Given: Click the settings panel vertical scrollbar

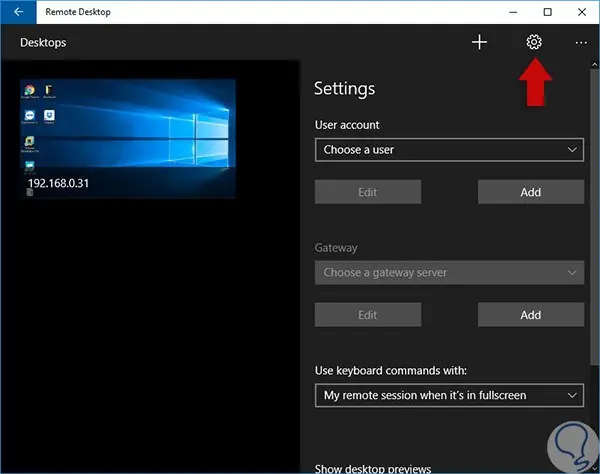Looking at the screenshot, I should click(x=595, y=217).
